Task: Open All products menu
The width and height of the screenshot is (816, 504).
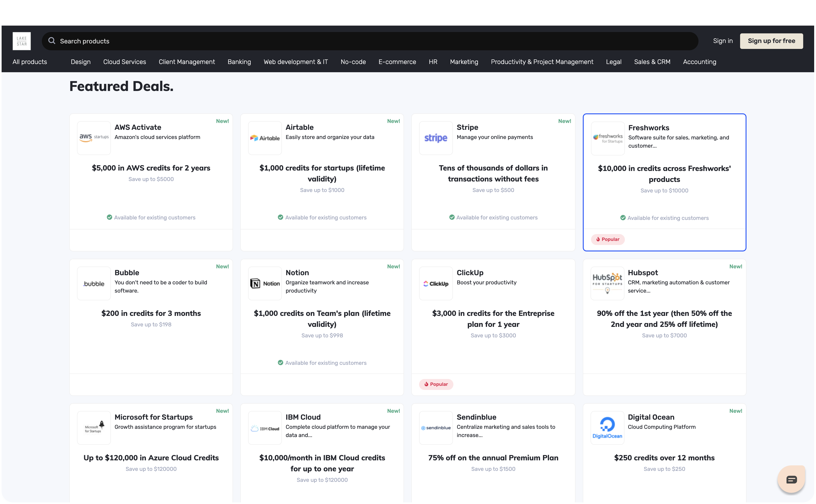Action: (30, 62)
